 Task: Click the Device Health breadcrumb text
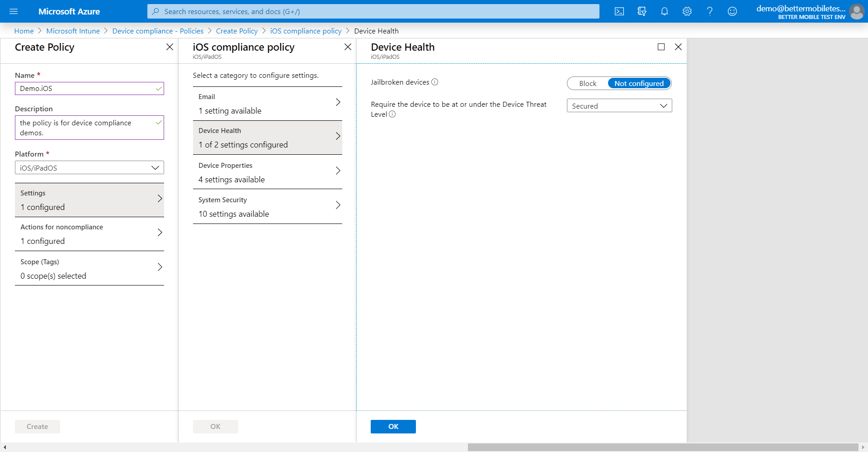[x=376, y=31]
